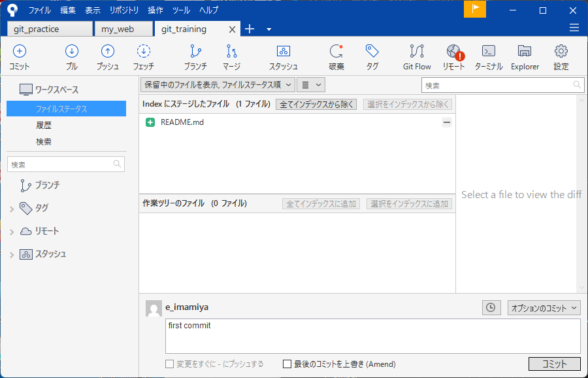
Task: Click the Commit (コミット) button at bottom right
Action: click(554, 364)
